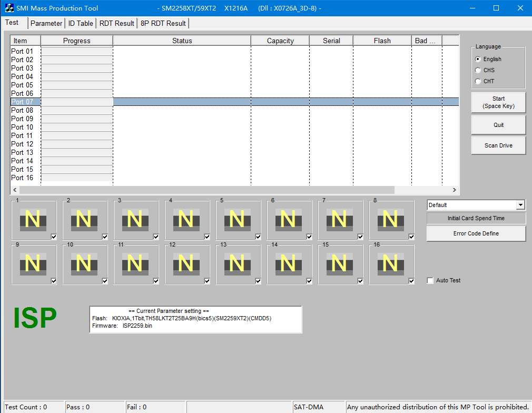Open Error Code Define
532x413 pixels.
click(476, 233)
